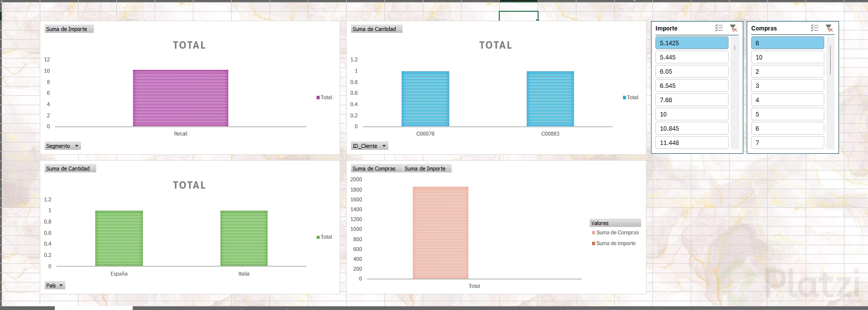Click the Valores legend field button
The width and height of the screenshot is (868, 310).
click(x=615, y=223)
